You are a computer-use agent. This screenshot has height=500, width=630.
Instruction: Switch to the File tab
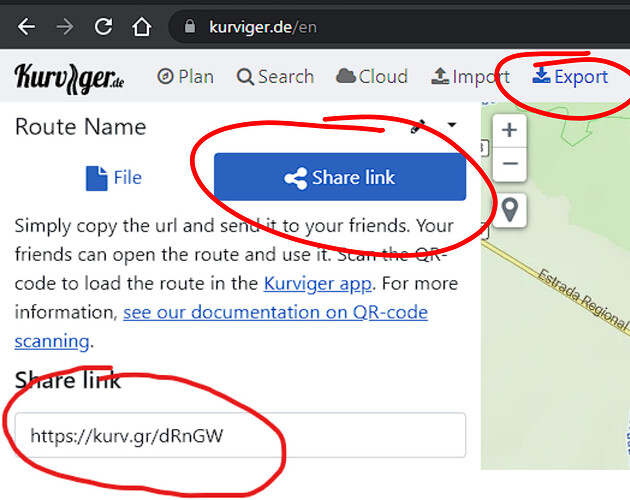tap(114, 177)
